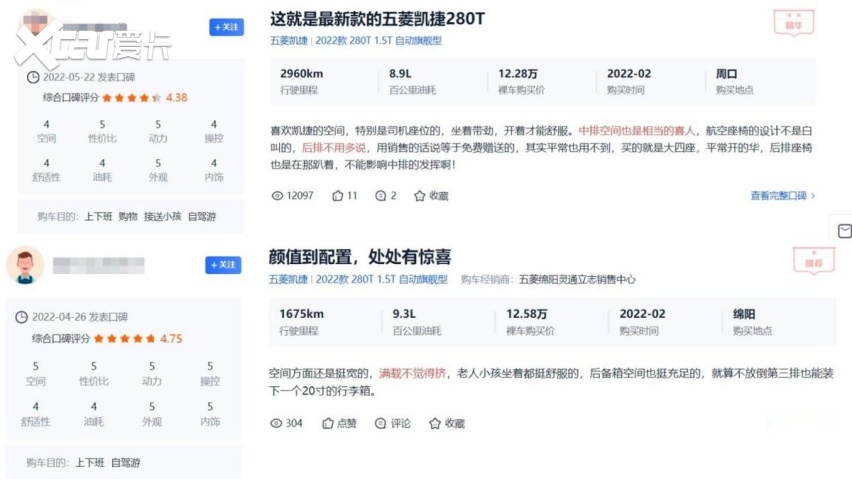Open 评论 on the 304-view review
852x479 pixels.
tap(380, 423)
